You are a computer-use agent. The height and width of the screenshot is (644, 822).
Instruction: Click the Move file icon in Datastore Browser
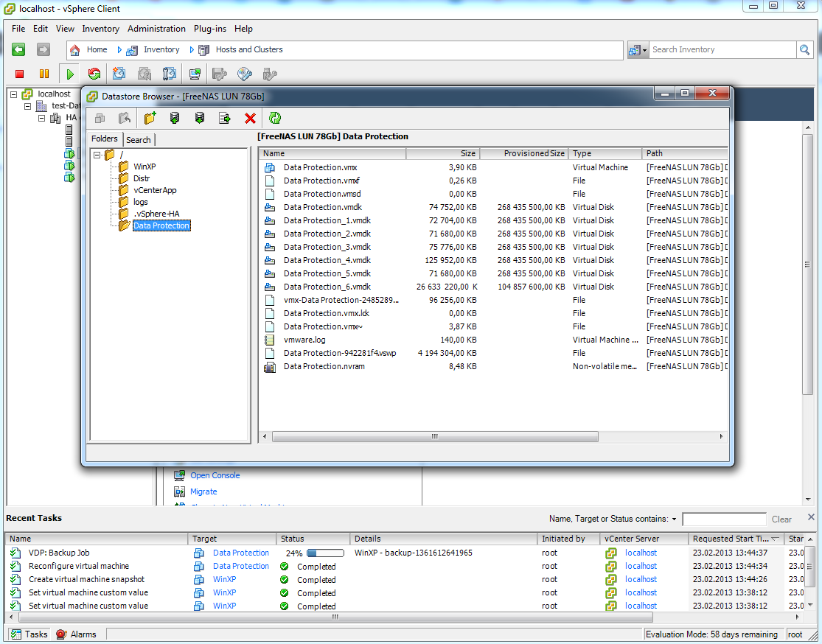click(225, 118)
